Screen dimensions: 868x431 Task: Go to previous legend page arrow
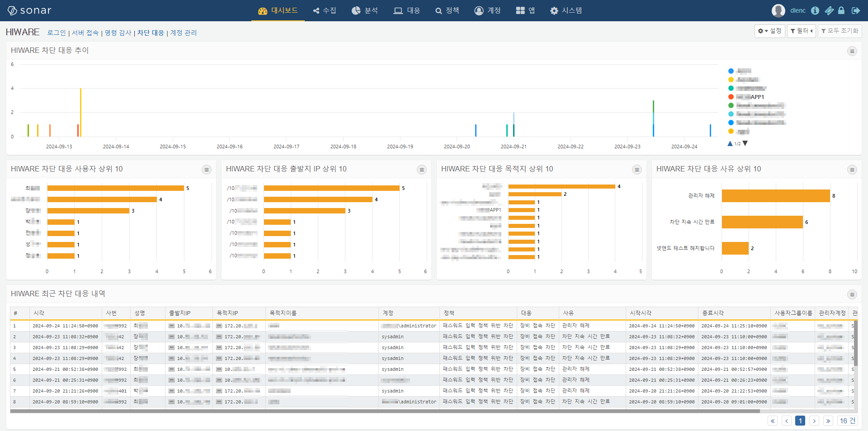730,143
